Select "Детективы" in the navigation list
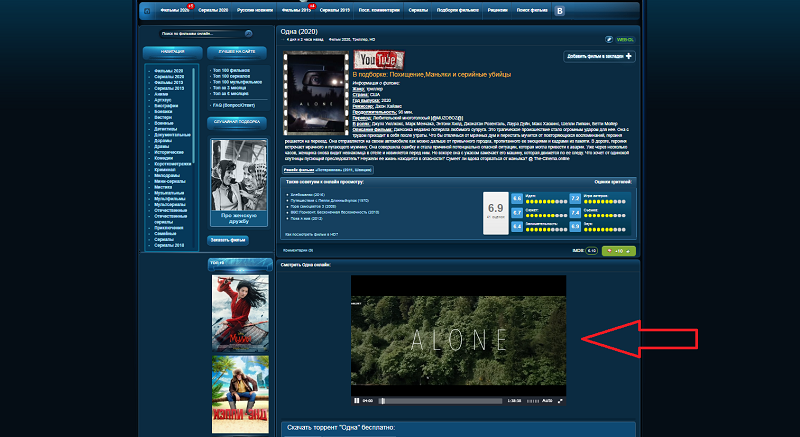 [x=165, y=129]
